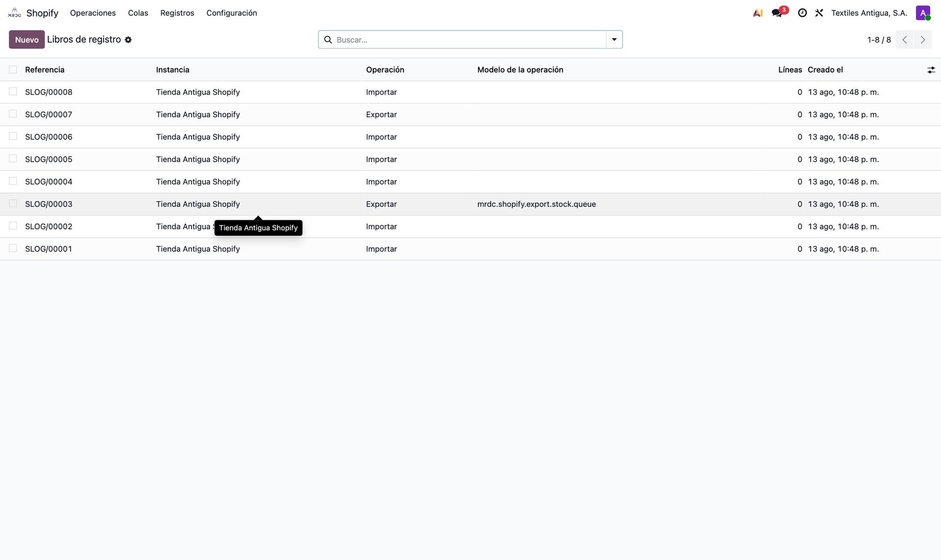Open record SLOG/00002
This screenshot has width=941, height=560.
tap(49, 226)
